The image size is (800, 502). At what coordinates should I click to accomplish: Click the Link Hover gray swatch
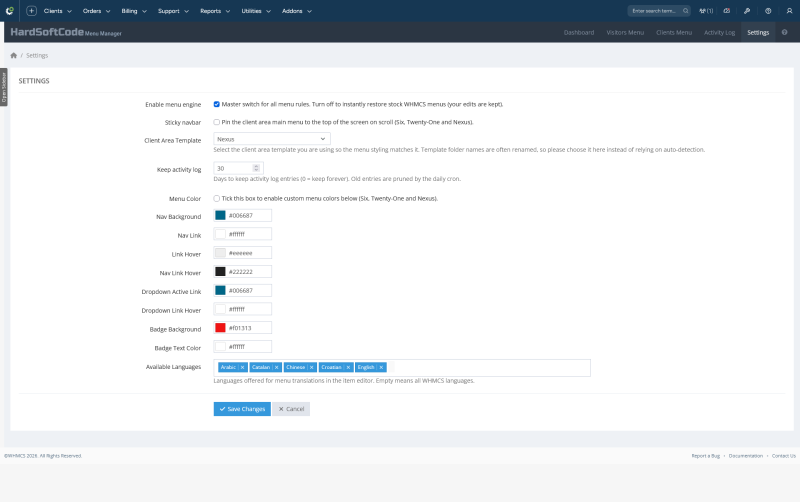point(220,253)
